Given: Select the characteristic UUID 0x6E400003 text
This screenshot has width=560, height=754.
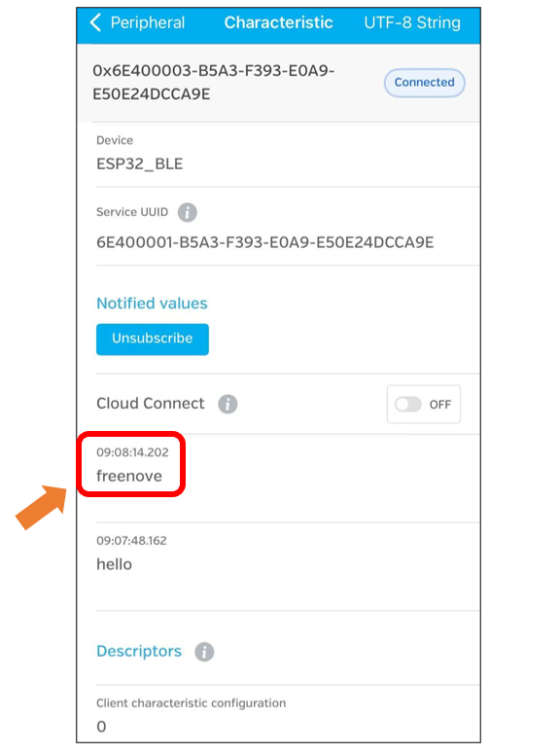Looking at the screenshot, I should pos(214,83).
